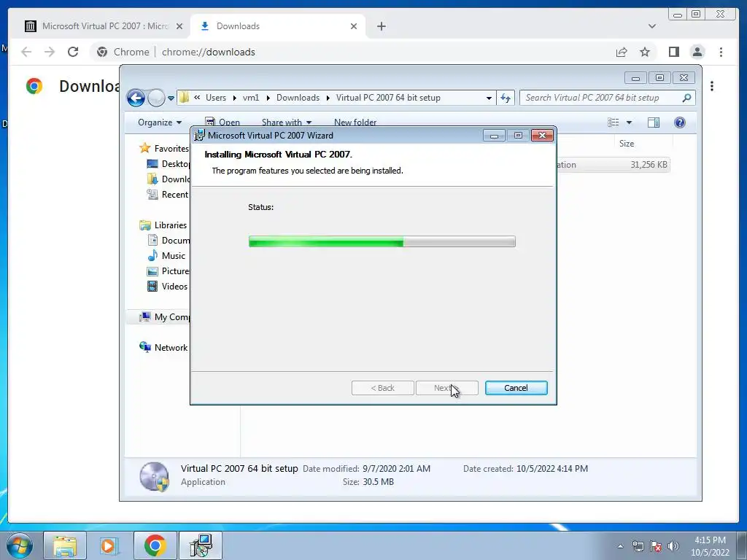Click Chrome icon on taskbar
Screen dimensions: 747x560
tap(155, 545)
